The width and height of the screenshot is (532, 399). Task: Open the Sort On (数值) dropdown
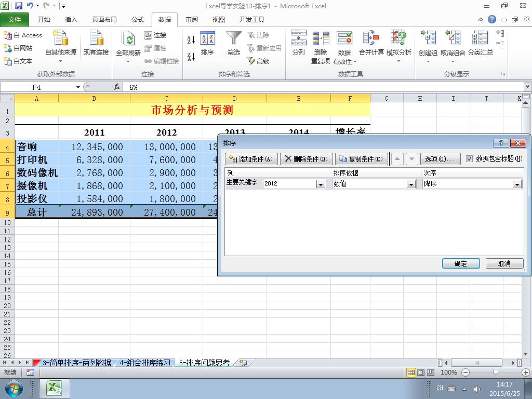[x=411, y=184]
